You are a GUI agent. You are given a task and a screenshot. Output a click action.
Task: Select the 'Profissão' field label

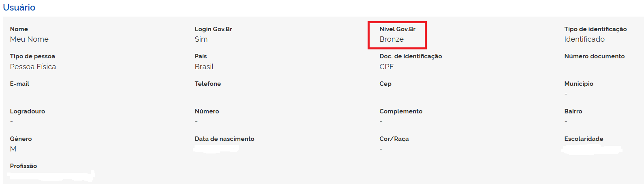coord(23,166)
